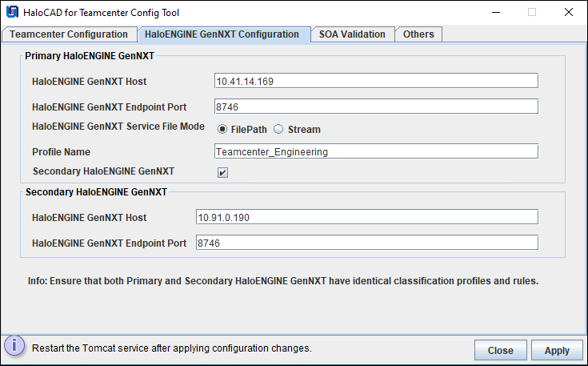Close the window with the X button
588x366 pixels.
coord(569,12)
